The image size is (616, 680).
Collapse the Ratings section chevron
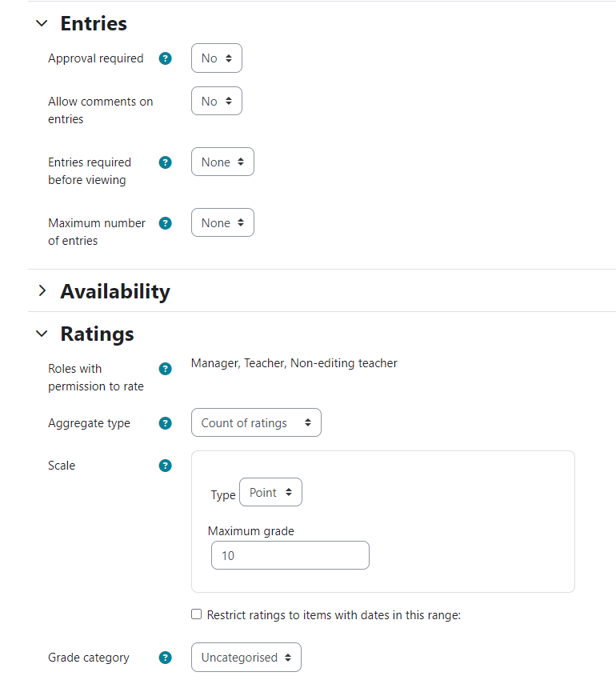pyautogui.click(x=42, y=334)
